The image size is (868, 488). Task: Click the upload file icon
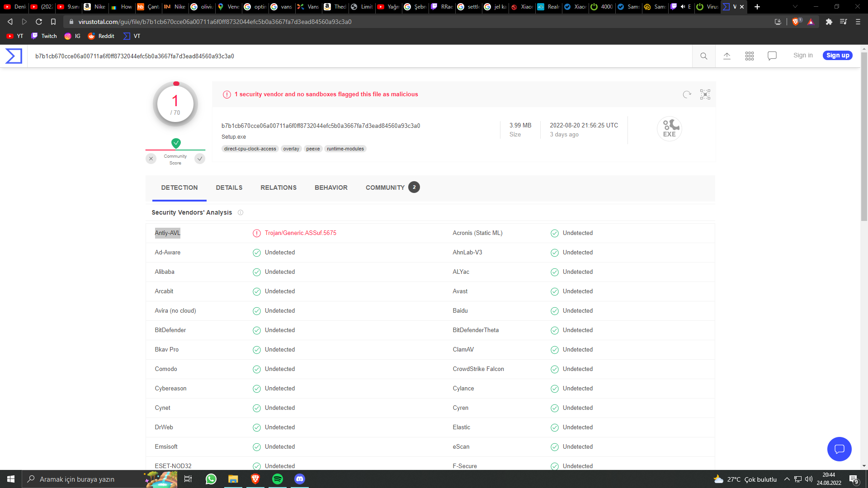coord(727,56)
